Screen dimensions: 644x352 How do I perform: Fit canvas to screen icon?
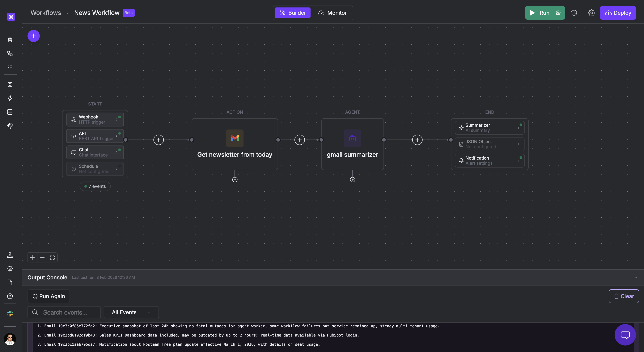click(52, 258)
